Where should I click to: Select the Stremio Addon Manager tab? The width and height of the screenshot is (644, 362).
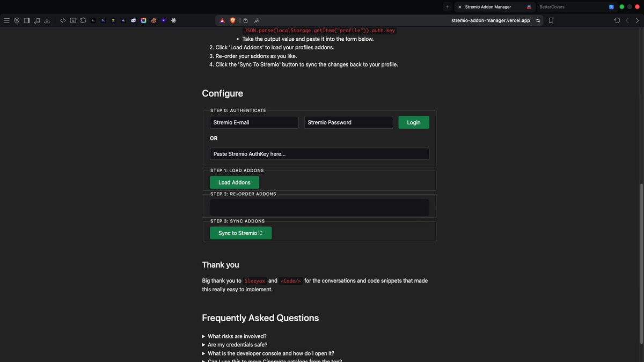(494, 7)
